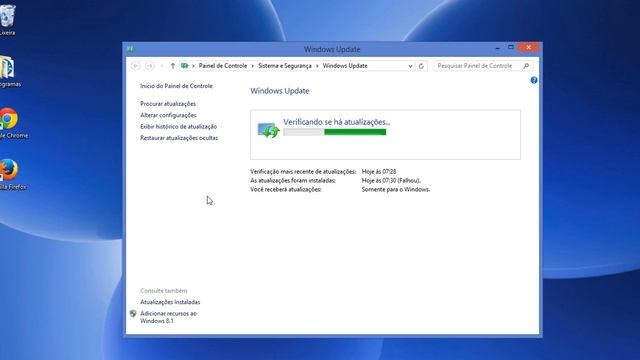Refresh the Windows Update page
The image size is (640, 360).
[421, 66]
